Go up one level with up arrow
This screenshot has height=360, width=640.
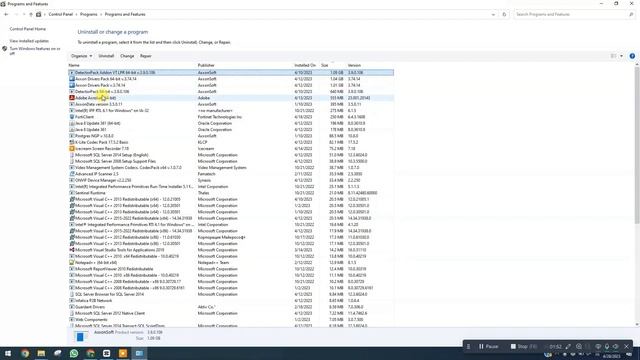pos(31,14)
